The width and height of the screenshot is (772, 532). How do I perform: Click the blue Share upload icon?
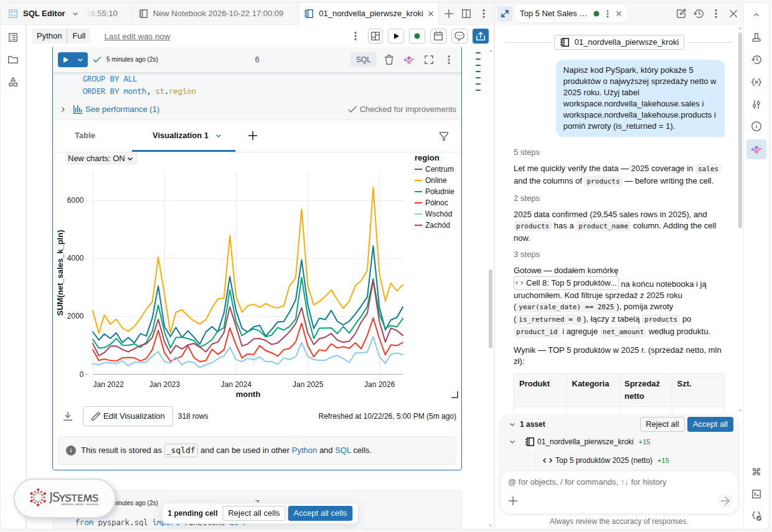tap(481, 36)
